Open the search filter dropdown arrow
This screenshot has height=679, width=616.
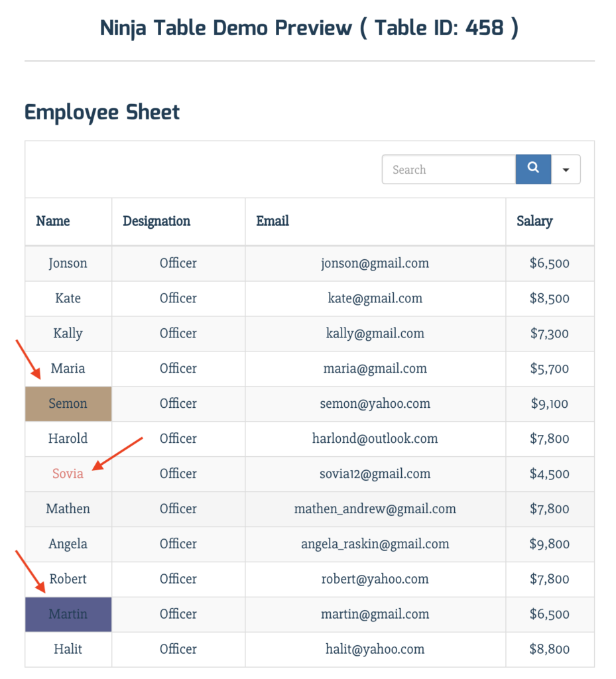[x=566, y=169]
